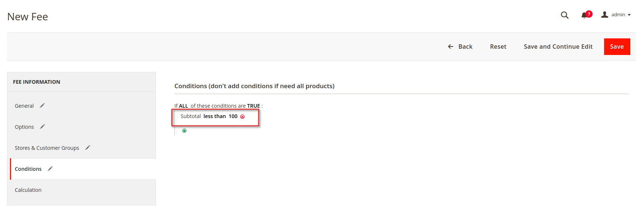This screenshot has width=644, height=214.
Task: Change the 'less than' operator
Action: coord(215,116)
